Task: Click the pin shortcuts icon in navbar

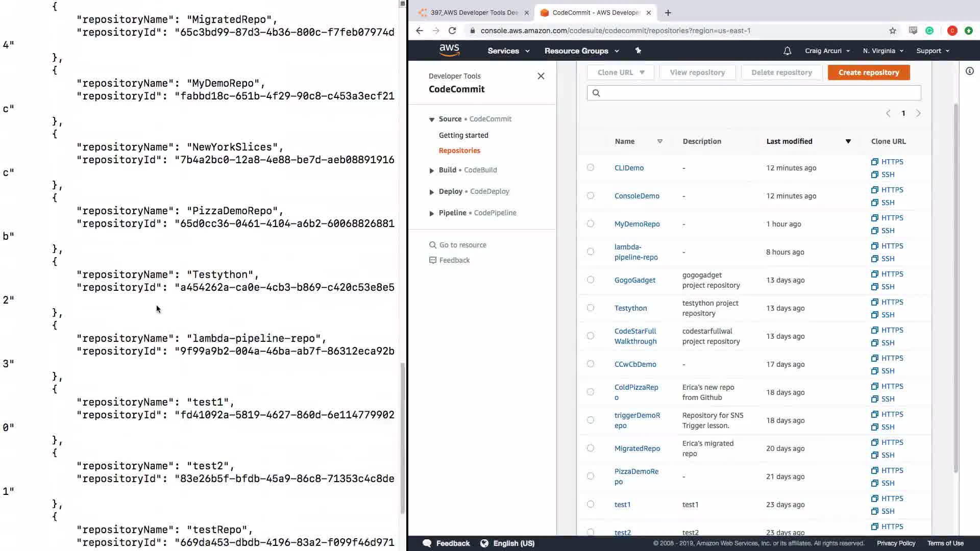Action: 638,51
